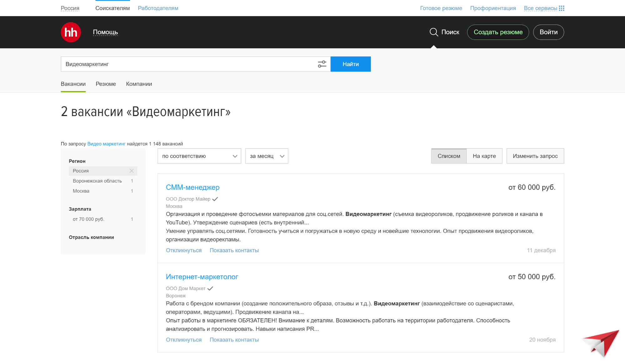Viewport: 625px width, 364px height.
Task: Click verified checkmark beside ООО Доктор Майер
Action: click(x=215, y=199)
